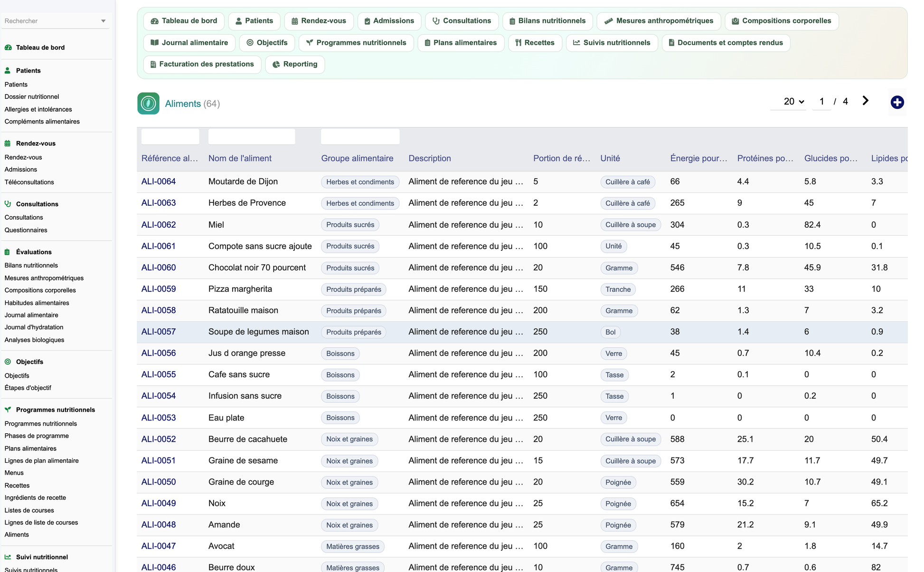The width and height of the screenshot is (924, 572).
Task: Click the Patients person icon in sidebar
Action: point(8,70)
